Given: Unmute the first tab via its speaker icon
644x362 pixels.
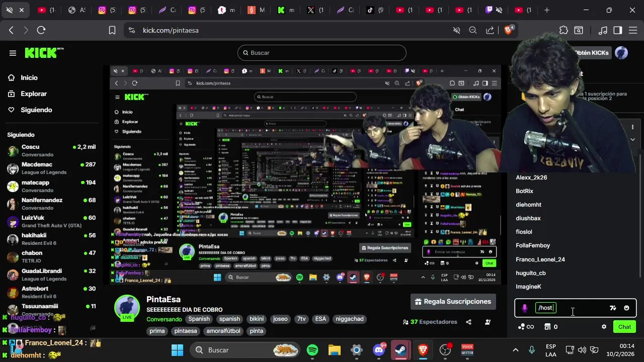Looking at the screenshot, I should 9,10.
